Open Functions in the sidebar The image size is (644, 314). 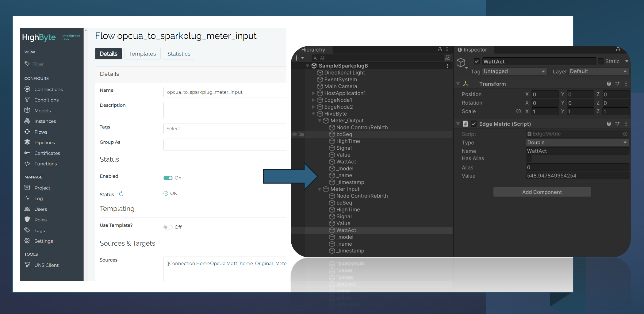40,164
